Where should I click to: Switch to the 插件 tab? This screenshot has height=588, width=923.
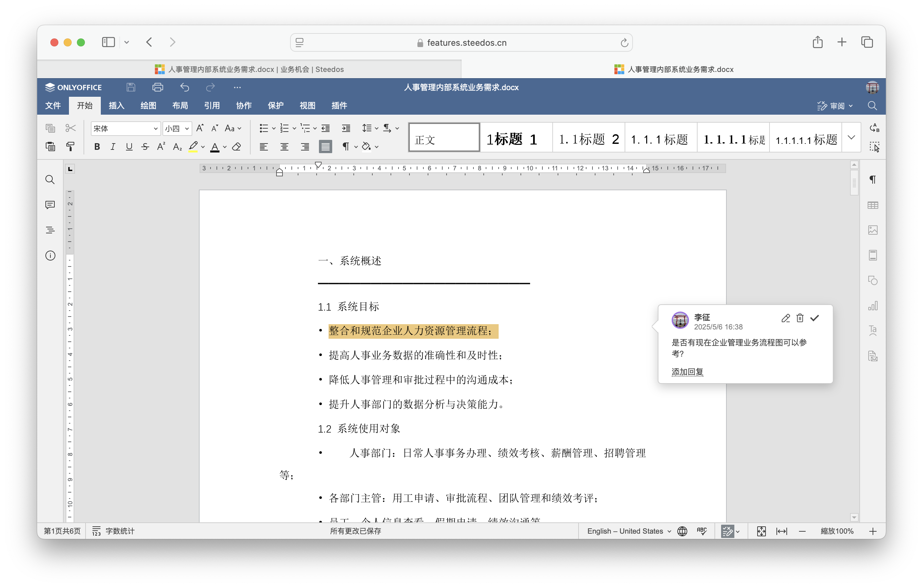pyautogui.click(x=339, y=105)
